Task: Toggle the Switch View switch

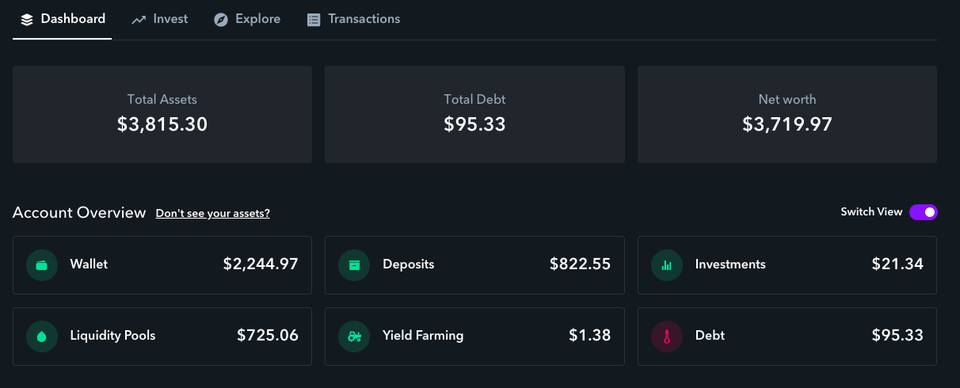Action: [x=923, y=212]
